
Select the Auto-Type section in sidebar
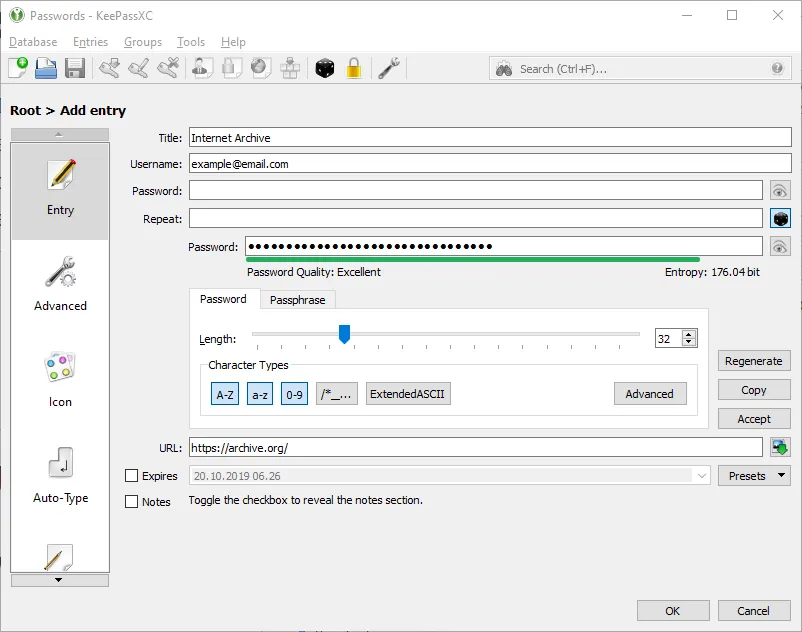tap(60, 476)
